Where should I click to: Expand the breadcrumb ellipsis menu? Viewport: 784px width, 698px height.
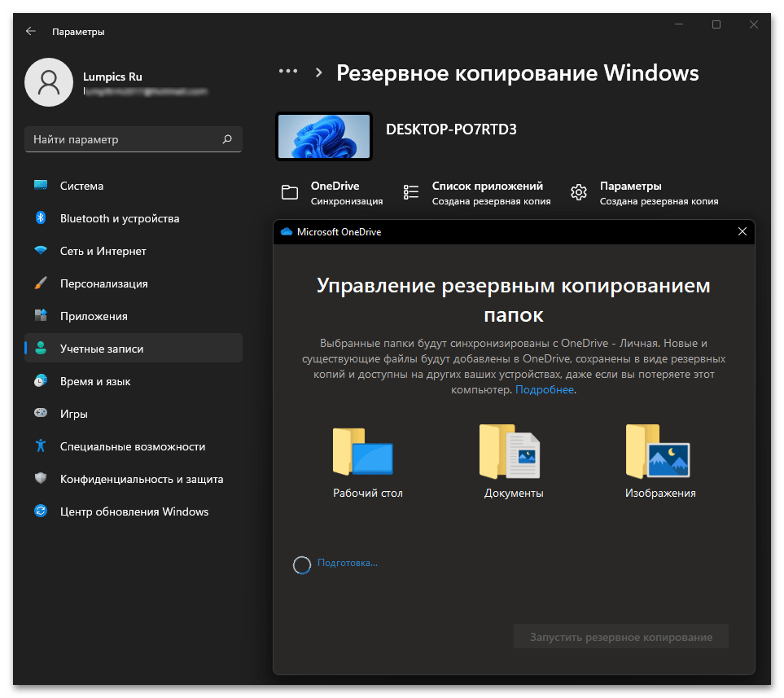pos(288,72)
